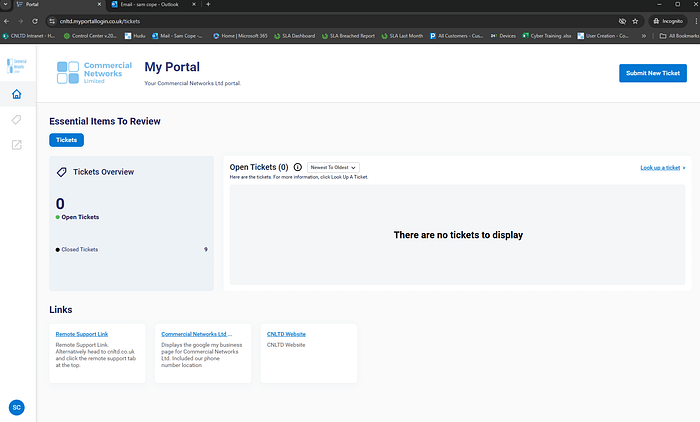Close the Email - sam cope - Outlook tab
The image size is (700, 422).
coord(194,4)
